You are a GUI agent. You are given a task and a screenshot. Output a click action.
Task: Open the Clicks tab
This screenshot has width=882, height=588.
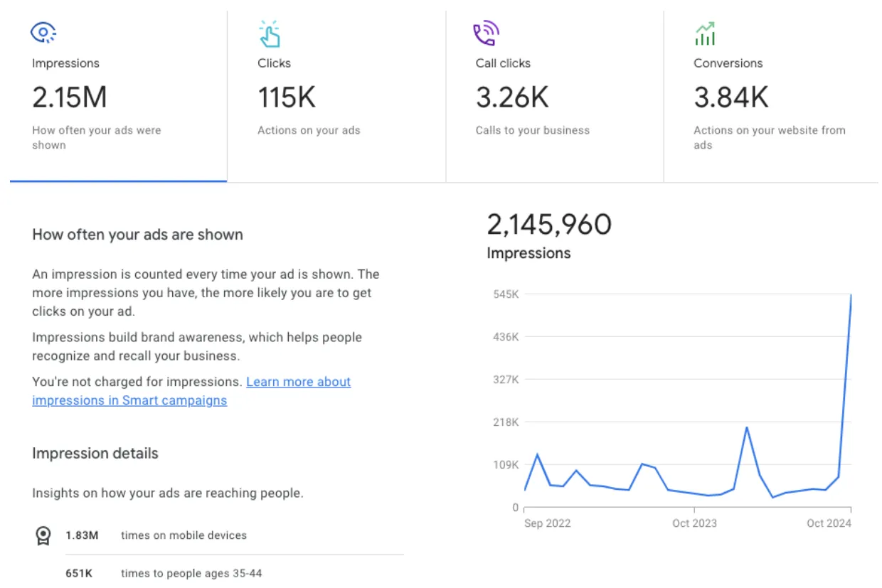coord(336,96)
